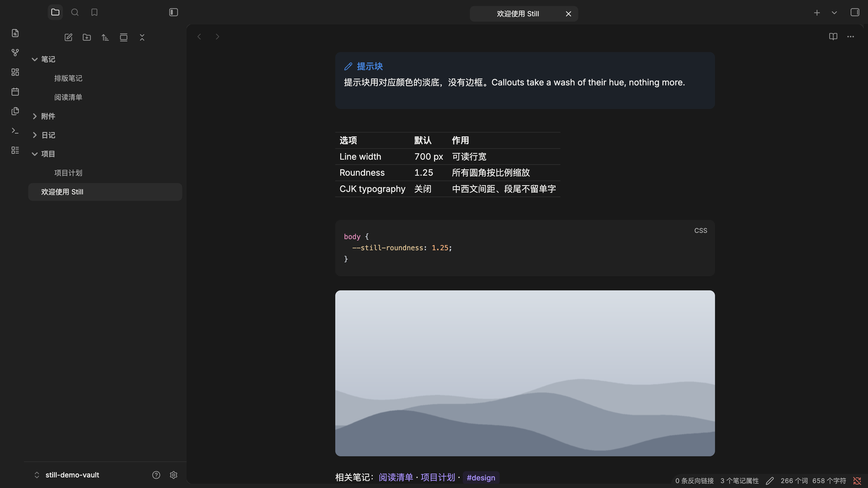Open help from the vault footer
The height and width of the screenshot is (488, 868).
[156, 475]
